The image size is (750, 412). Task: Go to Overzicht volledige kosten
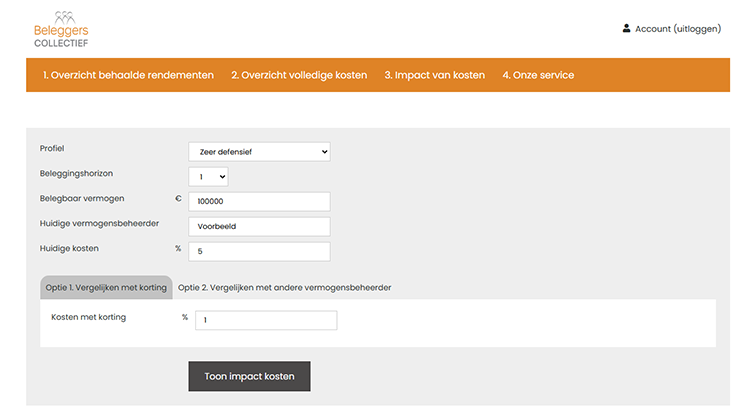pos(299,75)
